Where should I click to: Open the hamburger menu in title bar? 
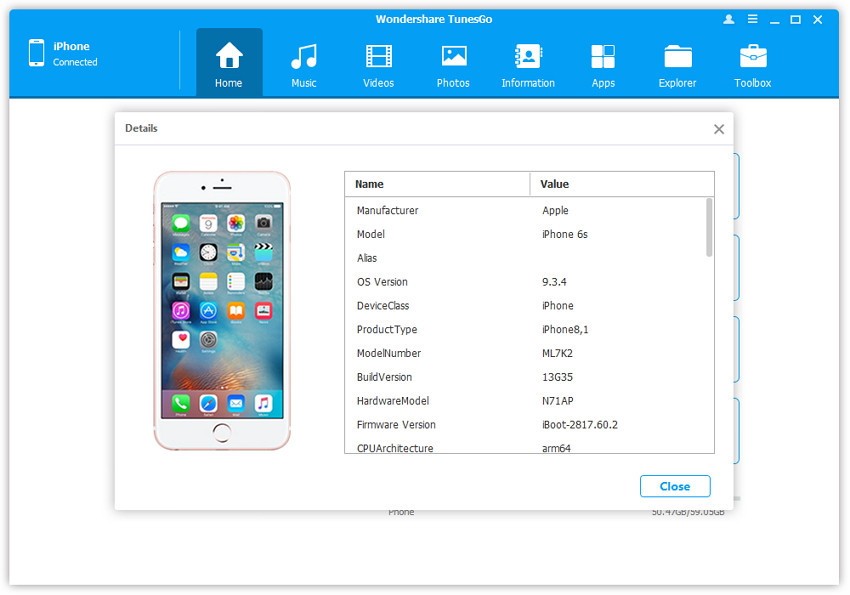tap(752, 20)
